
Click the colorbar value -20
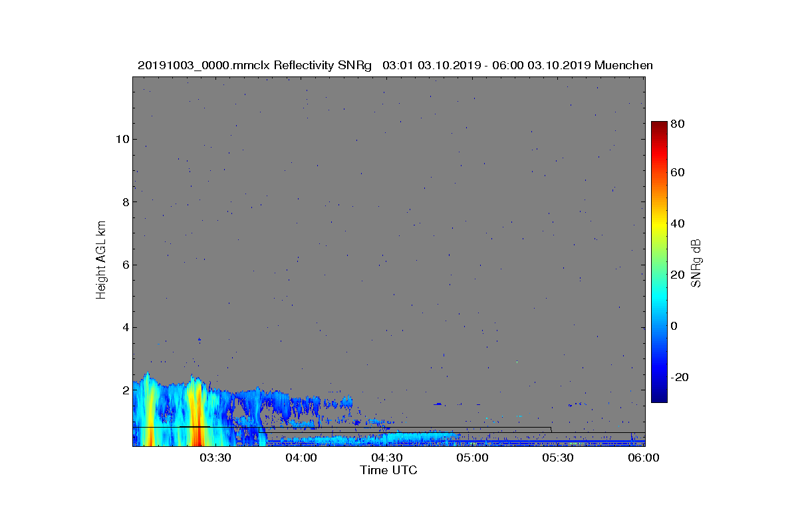[680, 377]
